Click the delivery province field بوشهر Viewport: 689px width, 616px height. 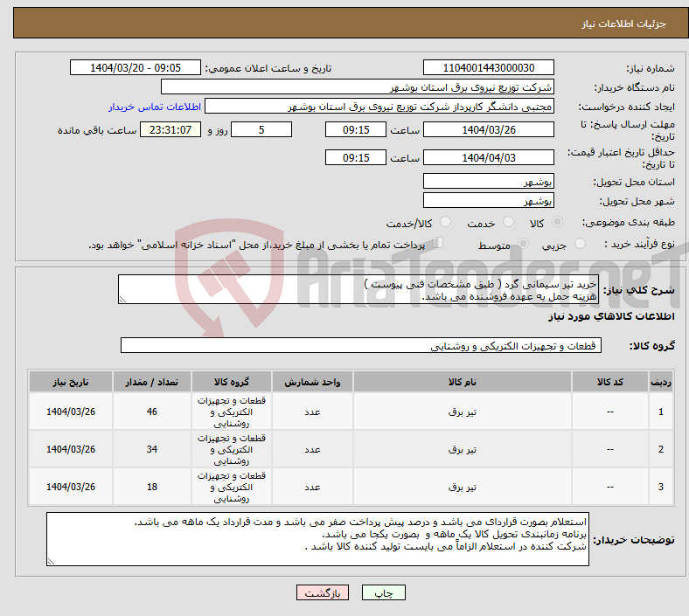point(488,181)
